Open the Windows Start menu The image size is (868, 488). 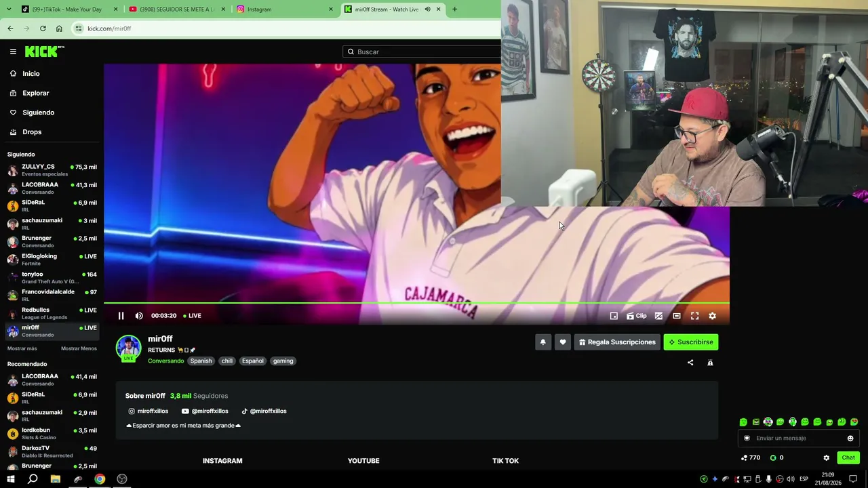pos(11,479)
